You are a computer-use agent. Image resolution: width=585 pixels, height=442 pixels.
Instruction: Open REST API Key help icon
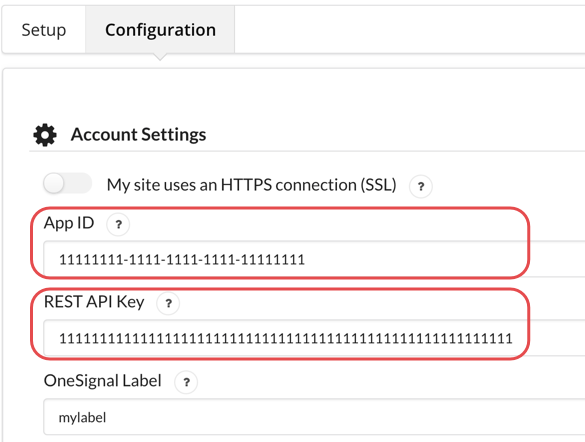click(168, 303)
